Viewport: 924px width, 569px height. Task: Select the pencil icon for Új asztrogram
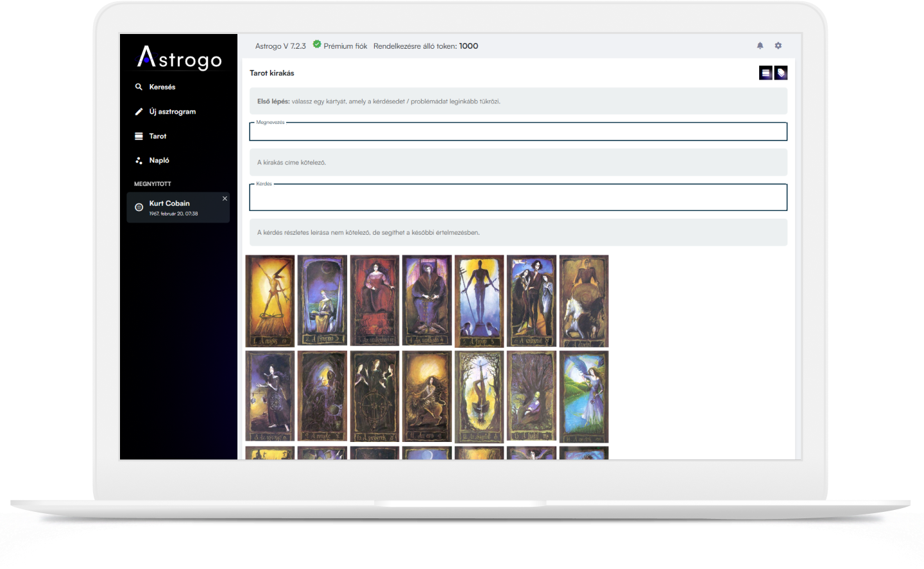[x=139, y=111]
